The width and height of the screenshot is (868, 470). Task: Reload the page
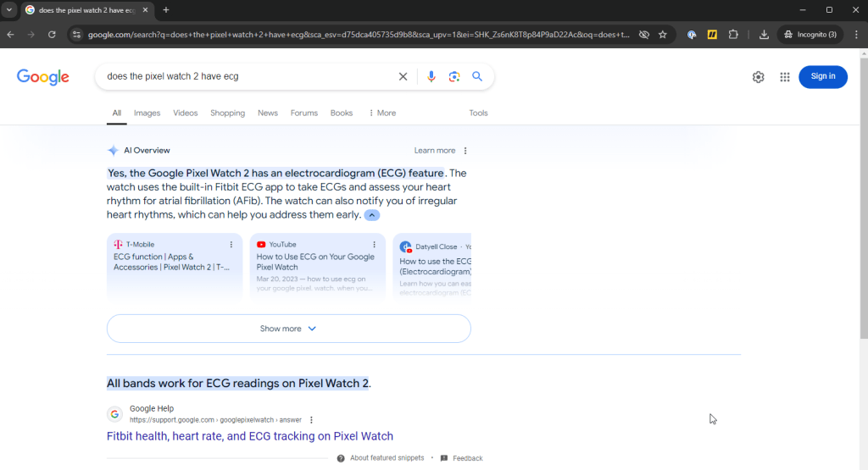tap(52, 35)
